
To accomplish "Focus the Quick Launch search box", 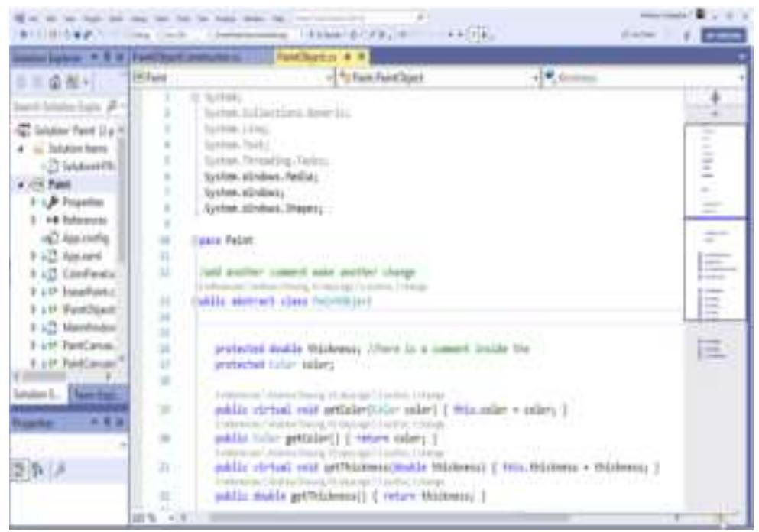I will point(358,18).
